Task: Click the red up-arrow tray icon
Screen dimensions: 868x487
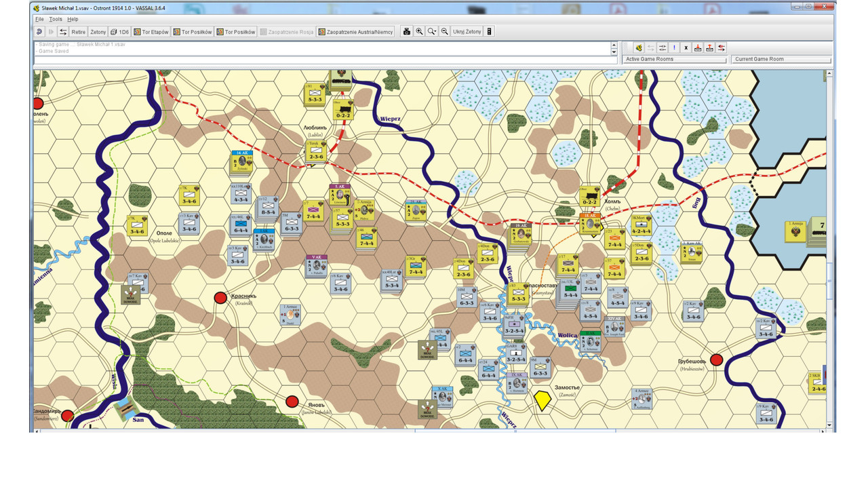Action: coord(709,47)
